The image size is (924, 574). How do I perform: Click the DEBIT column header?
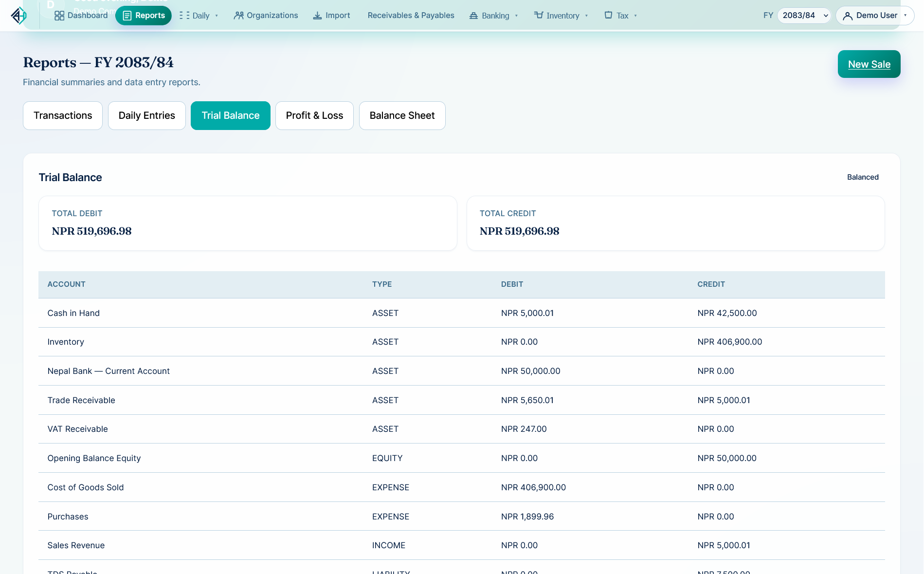point(512,284)
